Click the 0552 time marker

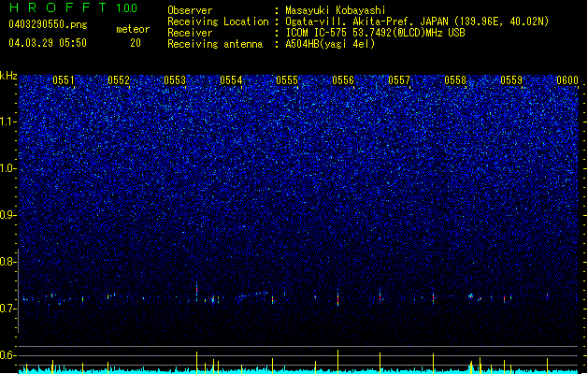click(119, 80)
